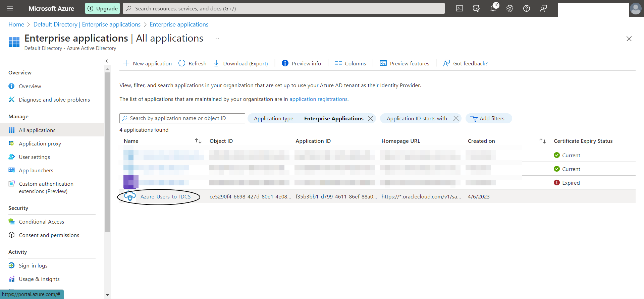Open Conditional Access in the sidebar
The height and width of the screenshot is (299, 644).
click(41, 222)
